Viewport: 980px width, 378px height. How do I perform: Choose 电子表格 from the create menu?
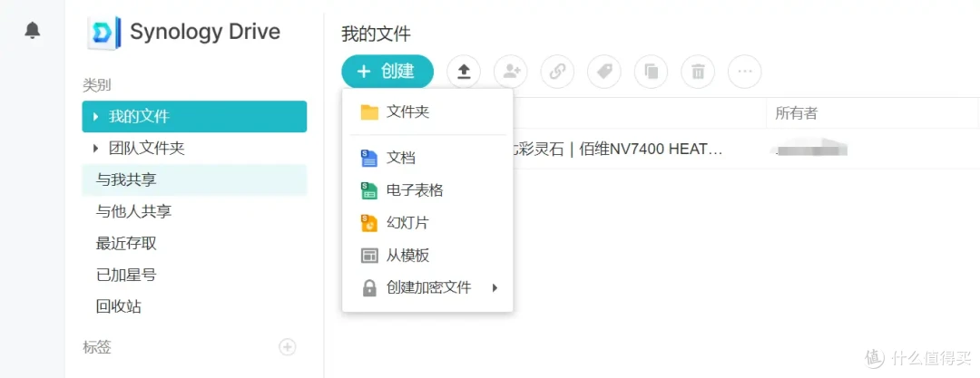tap(427, 190)
